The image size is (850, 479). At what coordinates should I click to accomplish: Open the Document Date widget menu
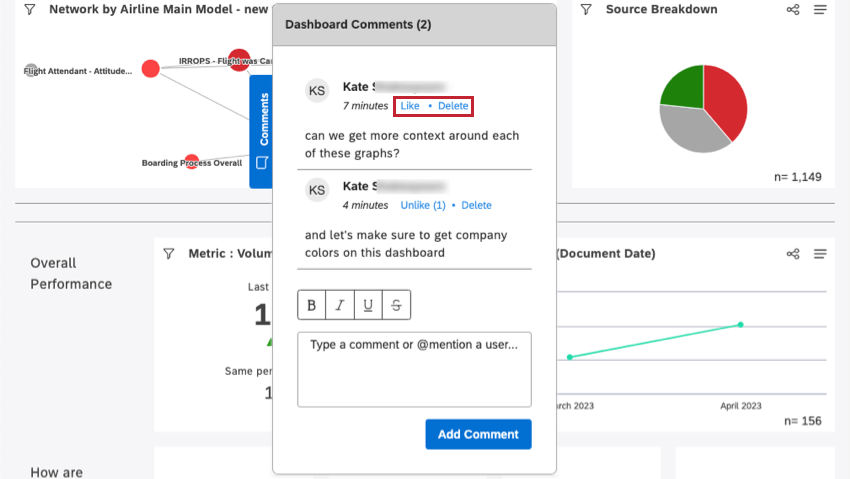(820, 254)
